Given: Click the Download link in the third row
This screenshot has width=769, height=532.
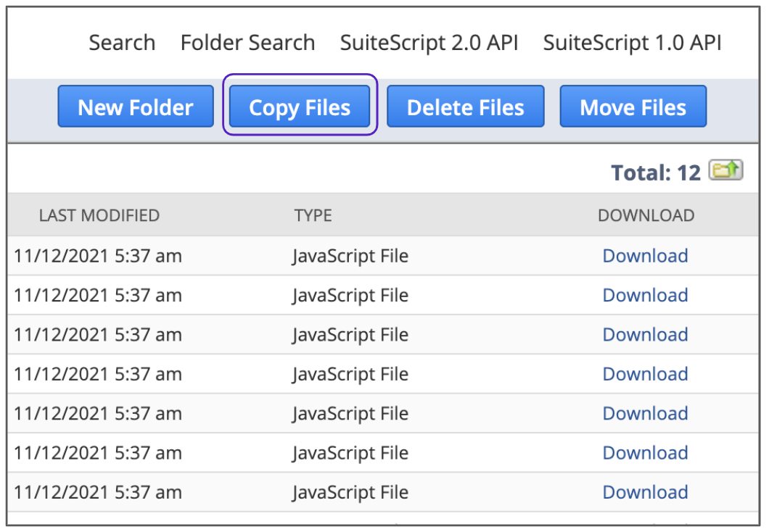Looking at the screenshot, I should (645, 335).
